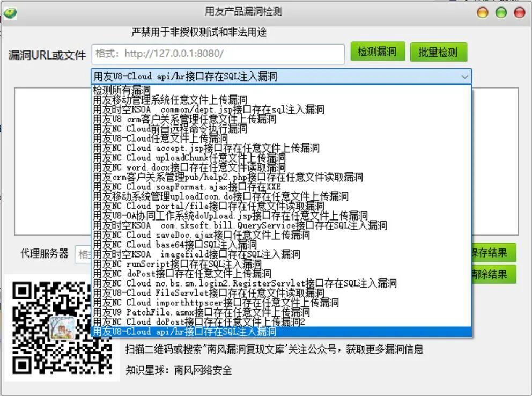532x396 pixels.
Task: Select 用友NC Cloud RegisterServlet SQL注入 option
Action: 281,283
